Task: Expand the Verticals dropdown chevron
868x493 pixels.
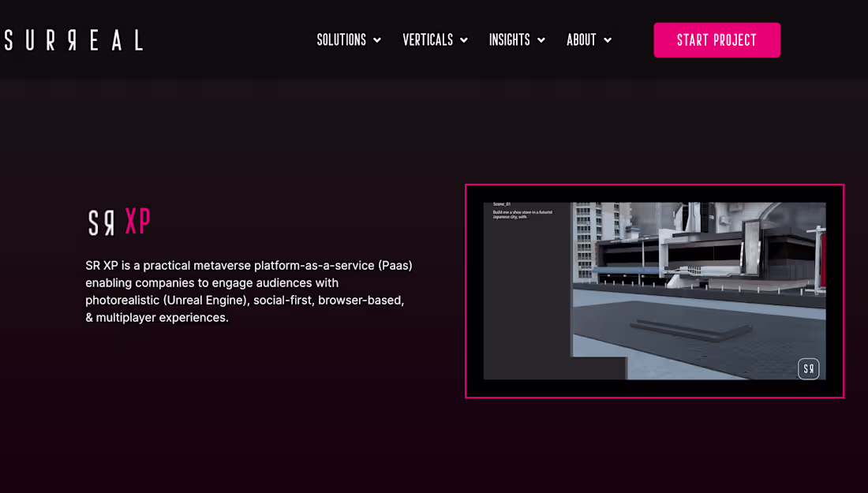Action: point(464,40)
